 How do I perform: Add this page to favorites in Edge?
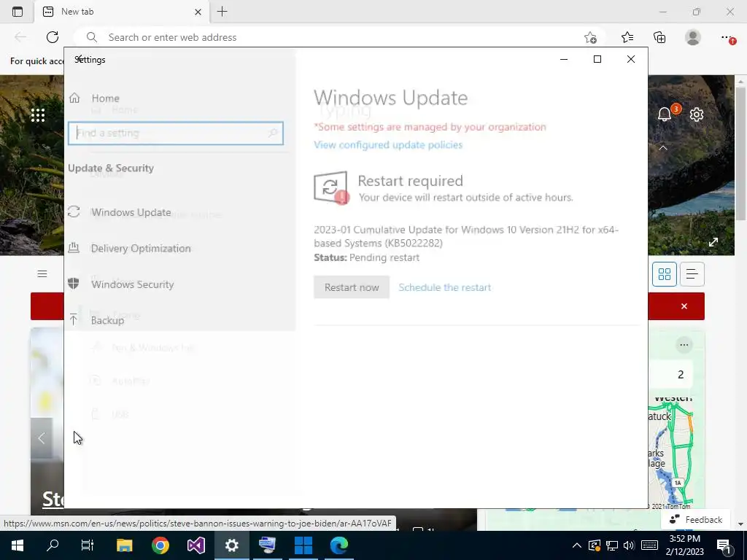tap(590, 38)
